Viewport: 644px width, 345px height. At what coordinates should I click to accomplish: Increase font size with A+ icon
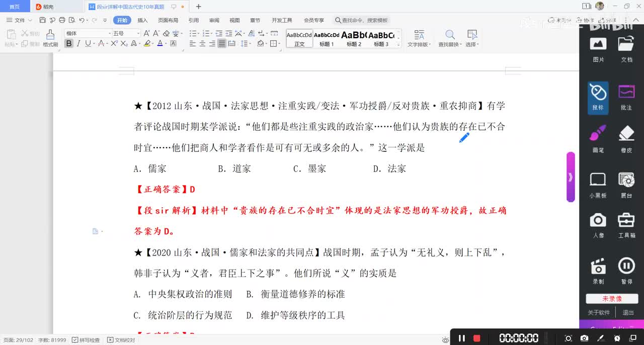click(x=146, y=33)
